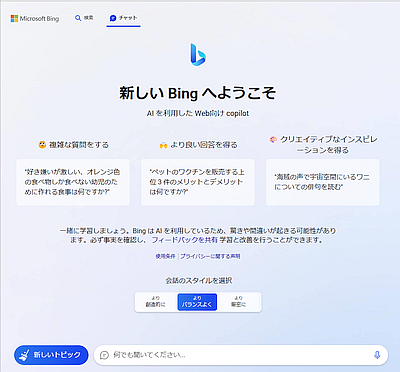Screen dimensions: 400x372
Task: Click the emoji next to 複雑な質問をする
Action: 42,145
